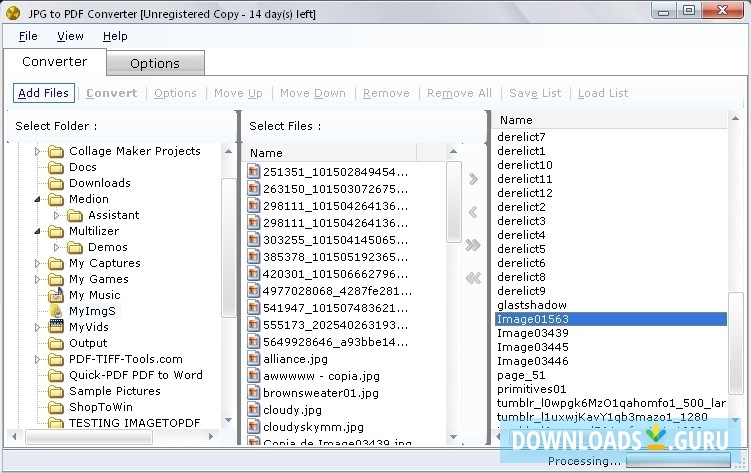Click the folder tree horizontal scrollbar thumb

click(89, 437)
